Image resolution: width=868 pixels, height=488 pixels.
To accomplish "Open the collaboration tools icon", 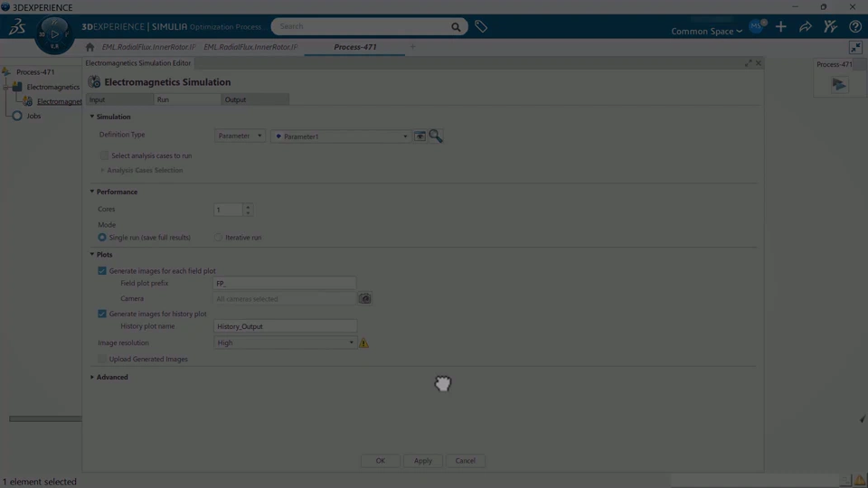I will pos(830,26).
